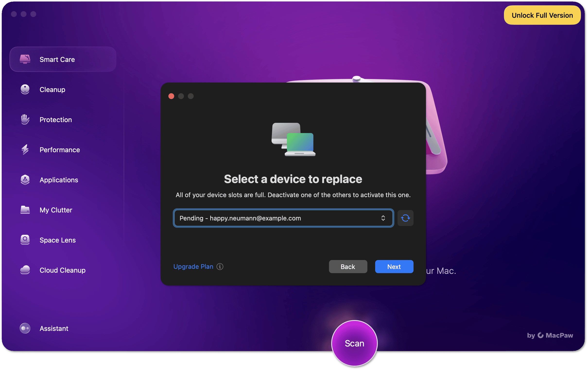The width and height of the screenshot is (588, 370).
Task: Click the MacPaw logo link
Action: (550, 335)
